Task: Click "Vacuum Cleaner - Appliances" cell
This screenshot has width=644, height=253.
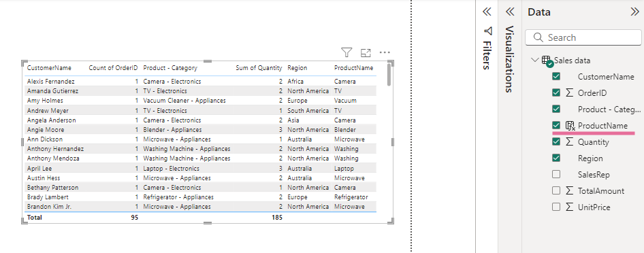Action: (x=184, y=101)
